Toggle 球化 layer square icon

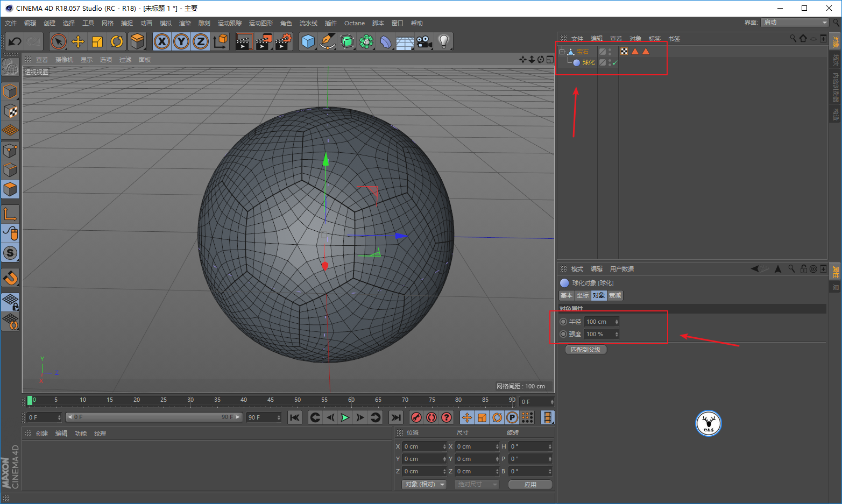[x=603, y=62]
